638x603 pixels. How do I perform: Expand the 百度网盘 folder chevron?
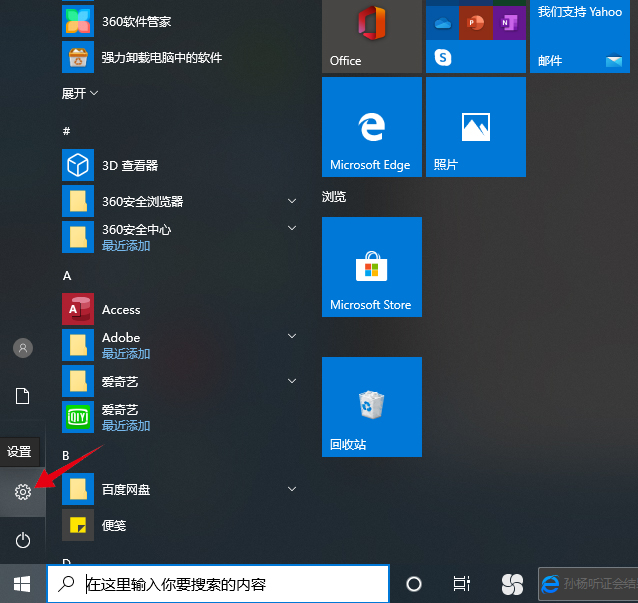pos(292,489)
